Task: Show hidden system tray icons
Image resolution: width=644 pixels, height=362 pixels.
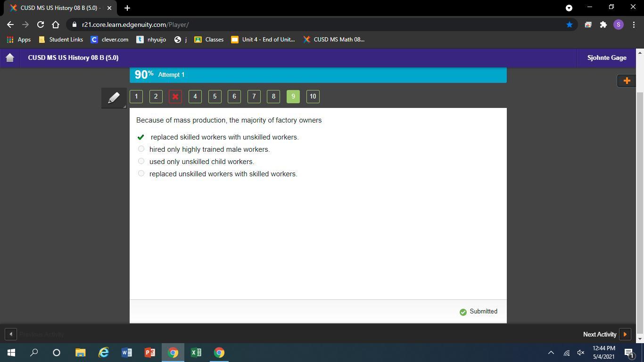Action: coord(551,353)
